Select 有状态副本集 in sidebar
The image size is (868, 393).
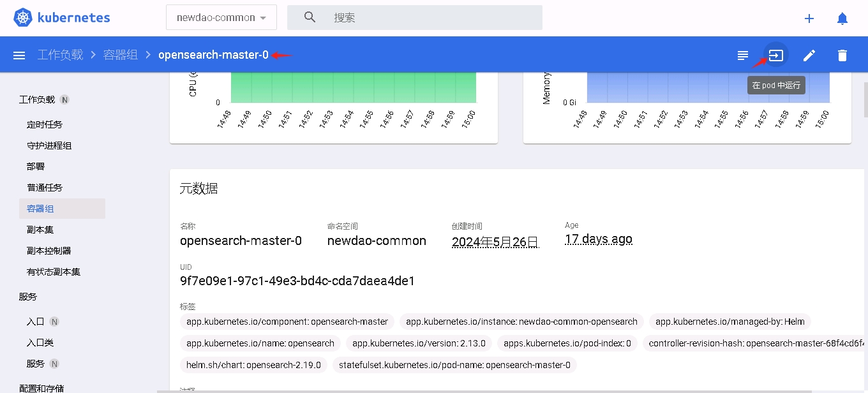[54, 272]
